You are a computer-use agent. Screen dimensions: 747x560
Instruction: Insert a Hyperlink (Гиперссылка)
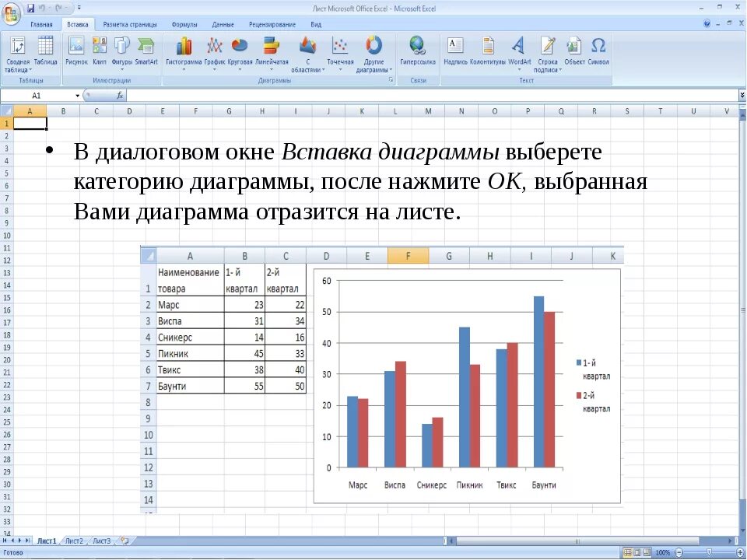click(418, 51)
